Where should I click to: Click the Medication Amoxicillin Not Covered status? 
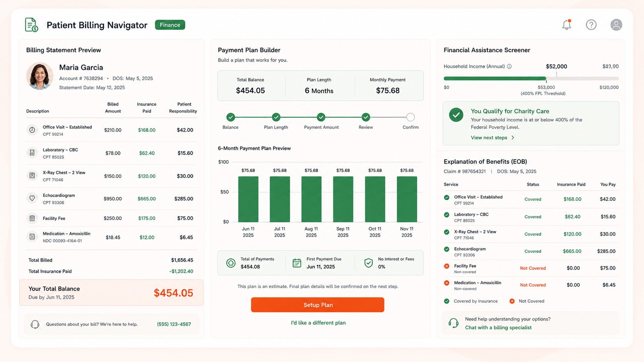[x=533, y=285]
